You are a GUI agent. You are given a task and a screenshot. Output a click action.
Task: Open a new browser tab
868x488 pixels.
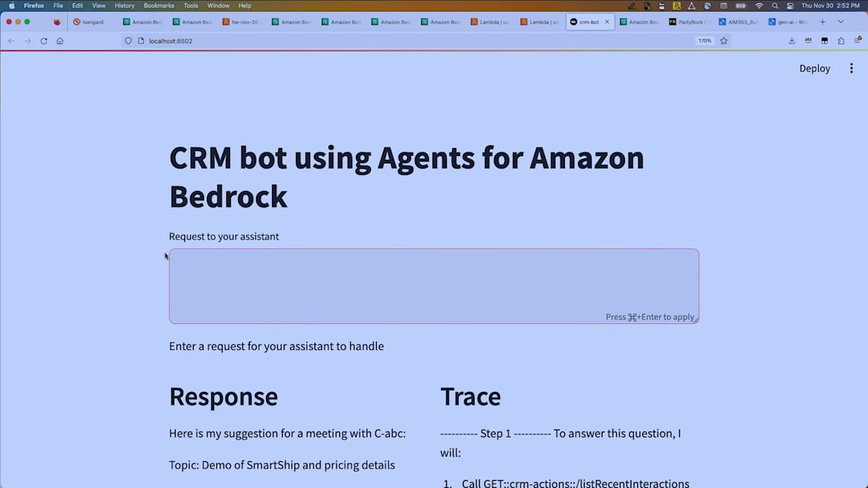click(x=822, y=22)
